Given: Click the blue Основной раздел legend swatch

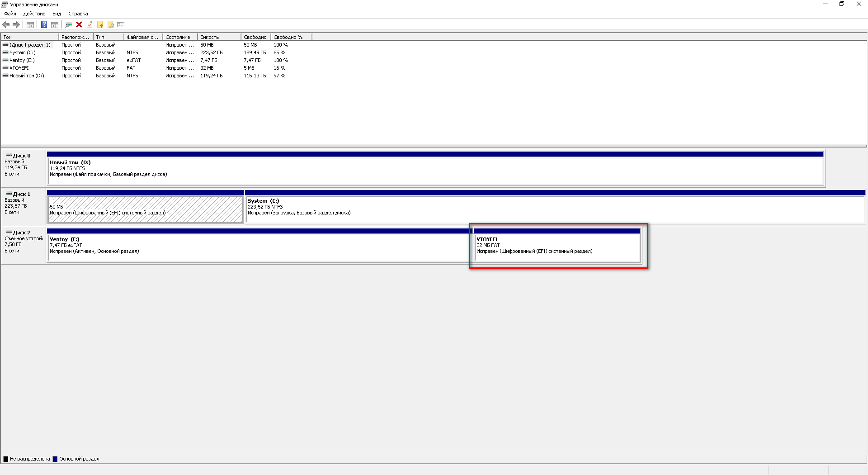Looking at the screenshot, I should pyautogui.click(x=55, y=459).
